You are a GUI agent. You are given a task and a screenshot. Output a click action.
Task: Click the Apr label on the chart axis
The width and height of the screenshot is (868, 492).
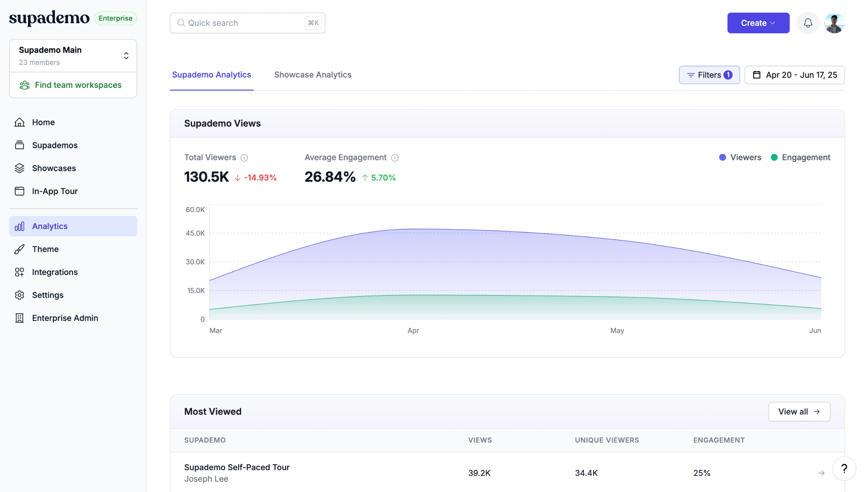pos(413,331)
